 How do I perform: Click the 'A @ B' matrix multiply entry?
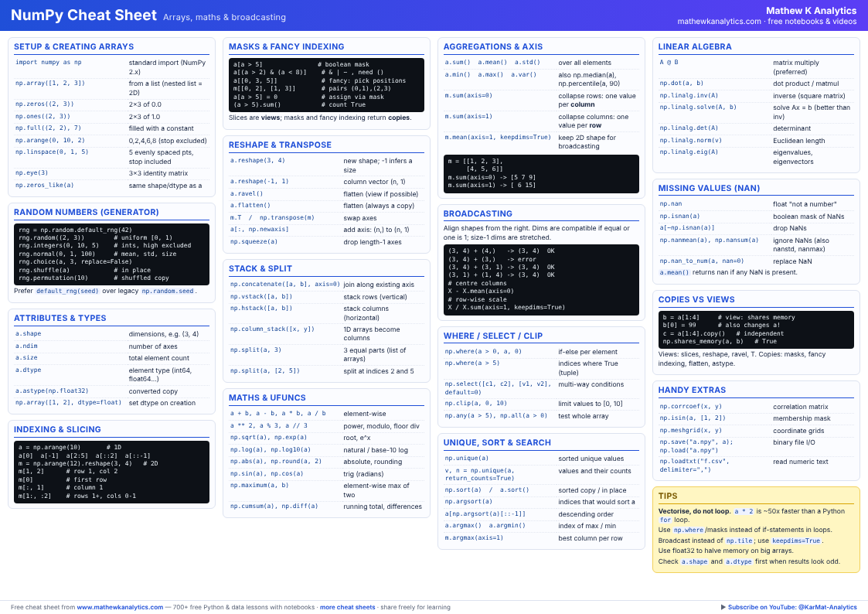[669, 63]
